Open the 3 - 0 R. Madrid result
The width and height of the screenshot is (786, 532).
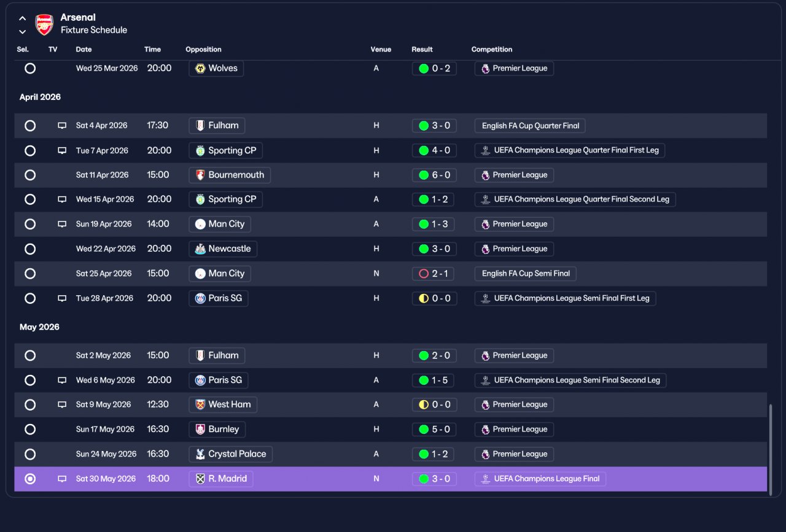pyautogui.click(x=434, y=479)
